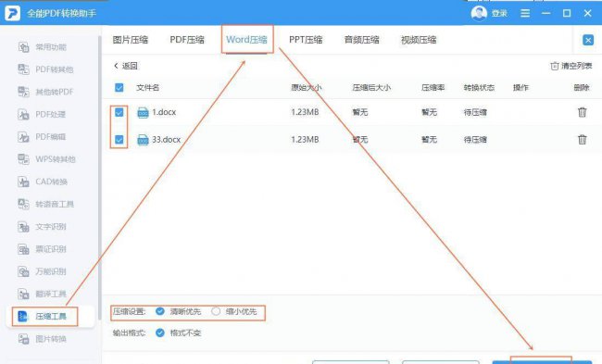Open the 文字识别 sidebar section
The height and width of the screenshot is (364, 602).
pos(43,227)
